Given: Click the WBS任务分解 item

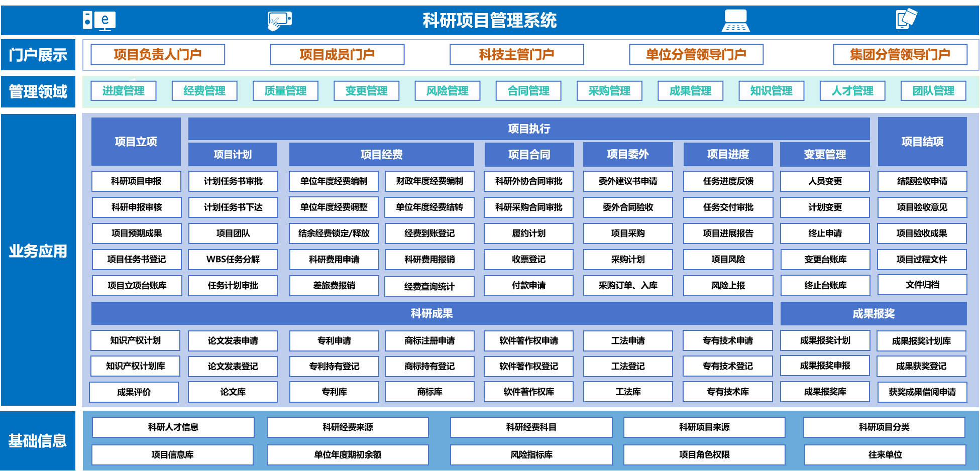Looking at the screenshot, I should click(x=233, y=259).
